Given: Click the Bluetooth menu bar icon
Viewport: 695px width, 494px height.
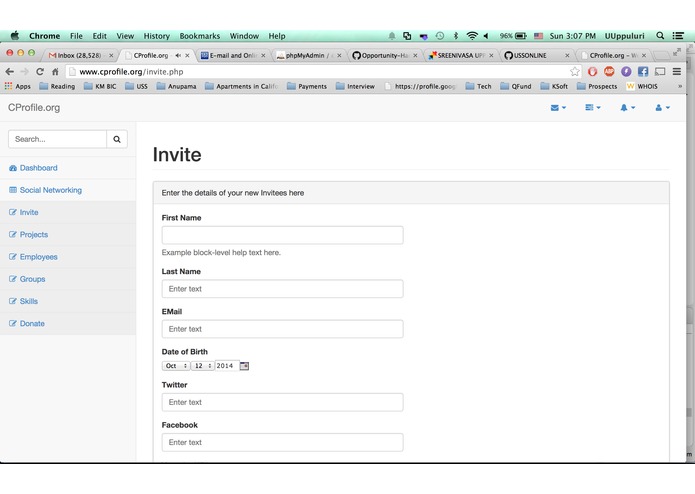Looking at the screenshot, I should (x=455, y=36).
